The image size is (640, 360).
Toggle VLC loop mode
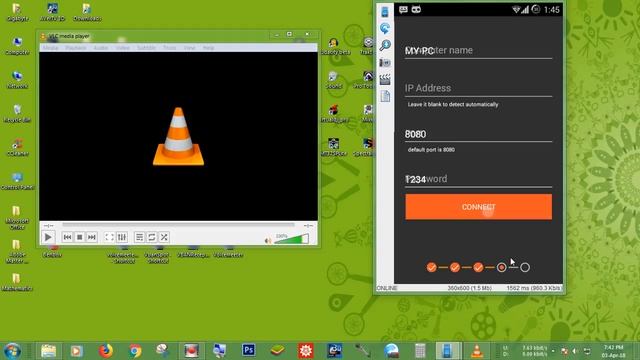151,237
